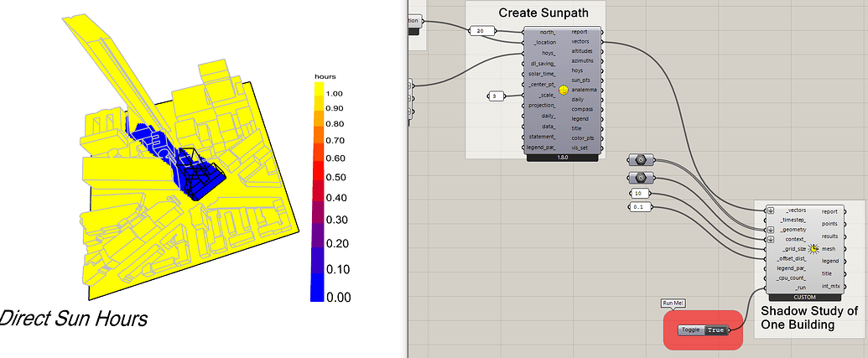Click the panel containing value 20
The width and height of the screenshot is (868, 358).
[x=481, y=31]
